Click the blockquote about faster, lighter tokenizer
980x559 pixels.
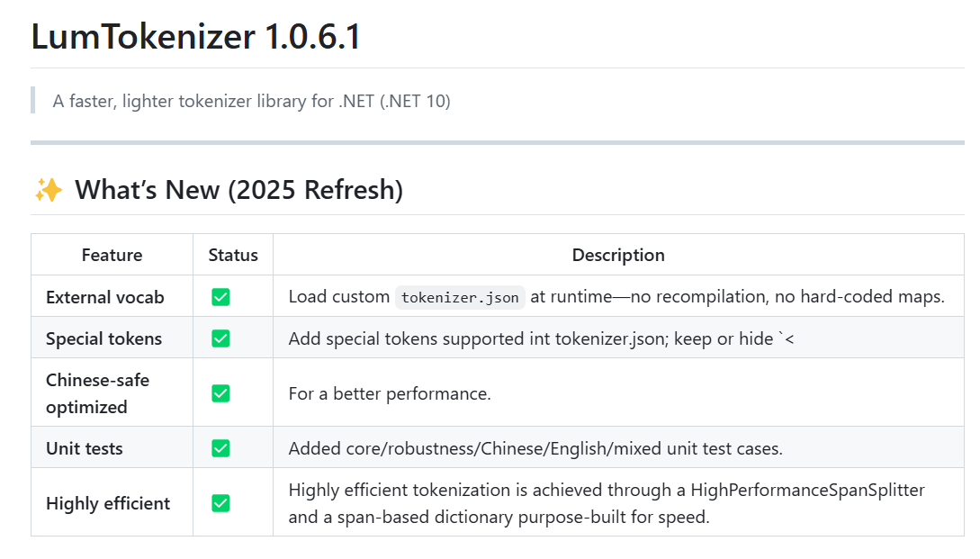[x=251, y=101]
